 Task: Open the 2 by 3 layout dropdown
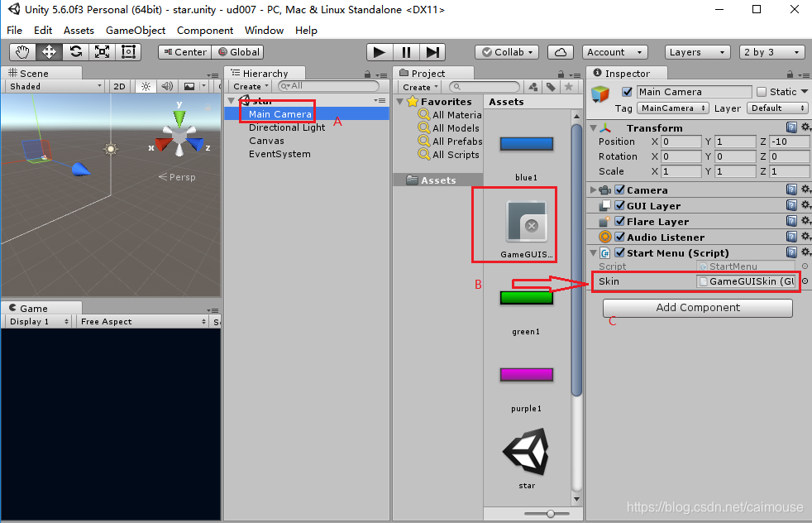click(771, 52)
